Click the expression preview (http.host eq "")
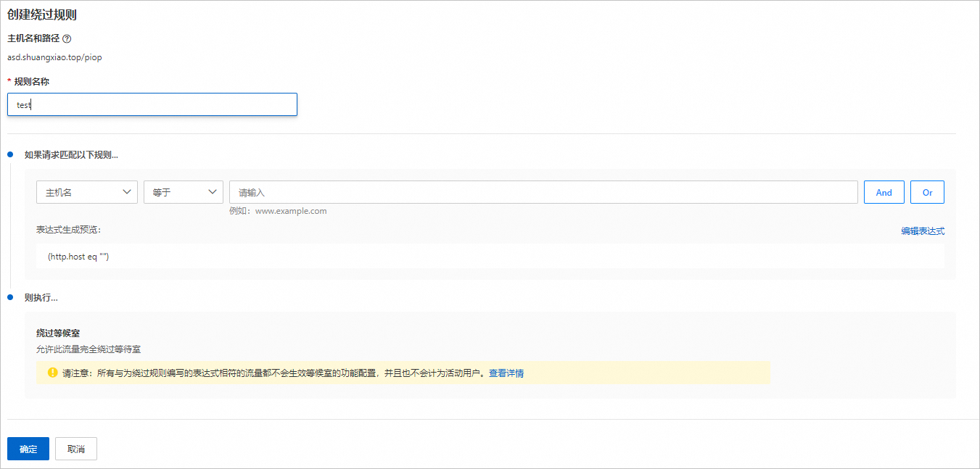Viewport: 980px width, 469px height. coord(78,257)
